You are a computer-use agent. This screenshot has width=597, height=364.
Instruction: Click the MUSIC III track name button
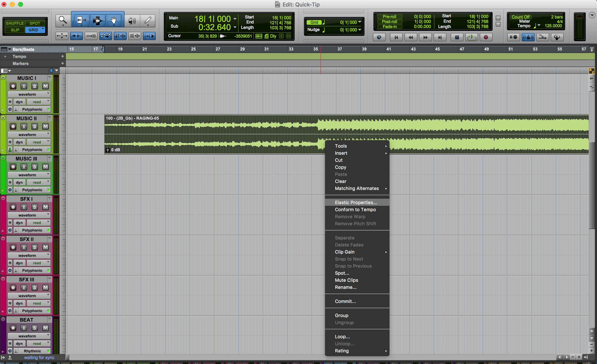(26, 159)
